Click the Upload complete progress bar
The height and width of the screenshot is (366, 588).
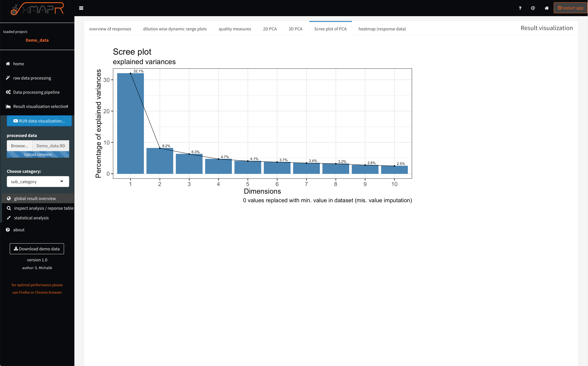[38, 154]
